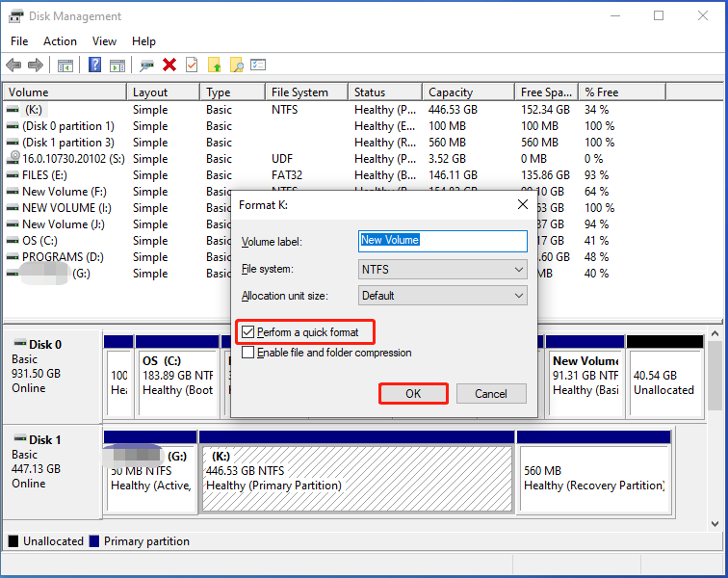
Task: Click the disk view scrollbar up arrow
Action: 715,333
